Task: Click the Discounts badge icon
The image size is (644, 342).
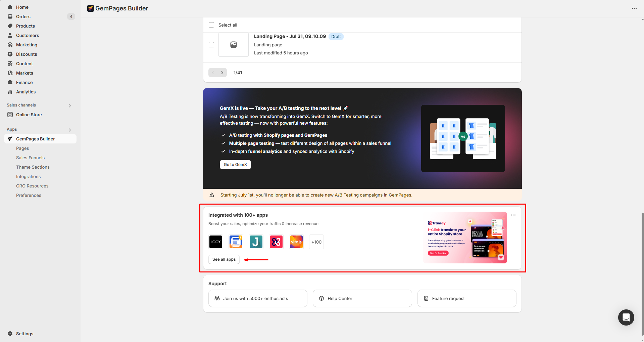Action: pos(10,54)
